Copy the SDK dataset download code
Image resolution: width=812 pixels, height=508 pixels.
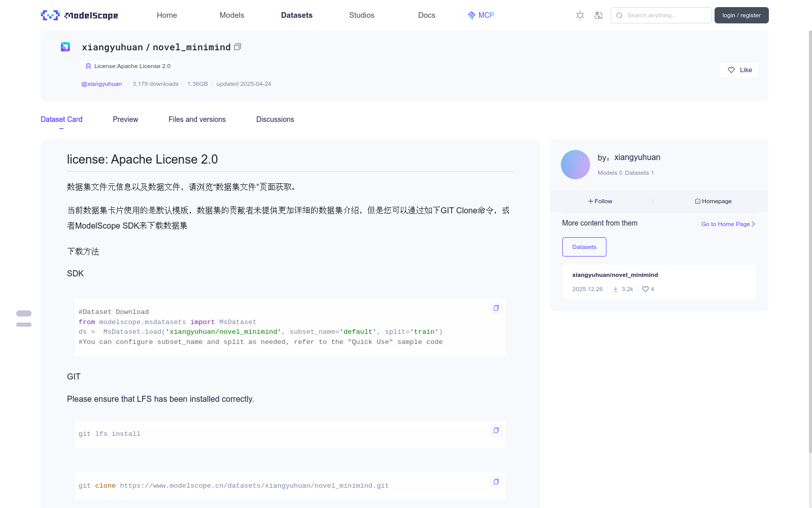coord(496,308)
